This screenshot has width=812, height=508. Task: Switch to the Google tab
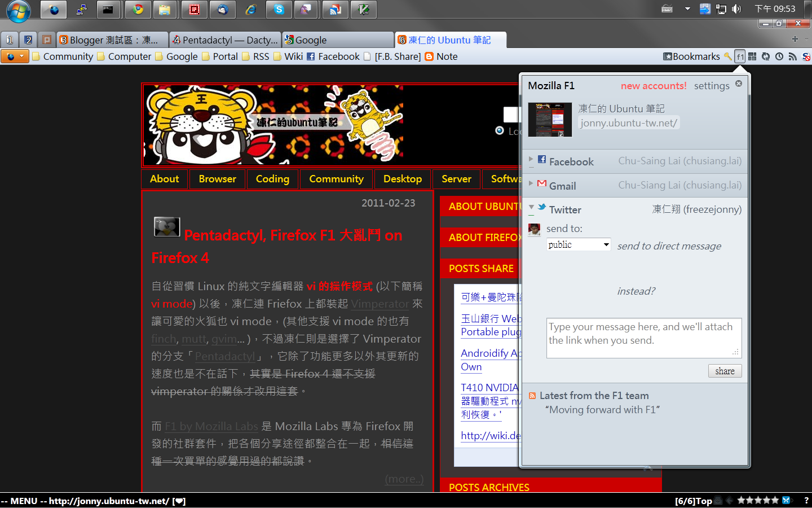pos(337,40)
